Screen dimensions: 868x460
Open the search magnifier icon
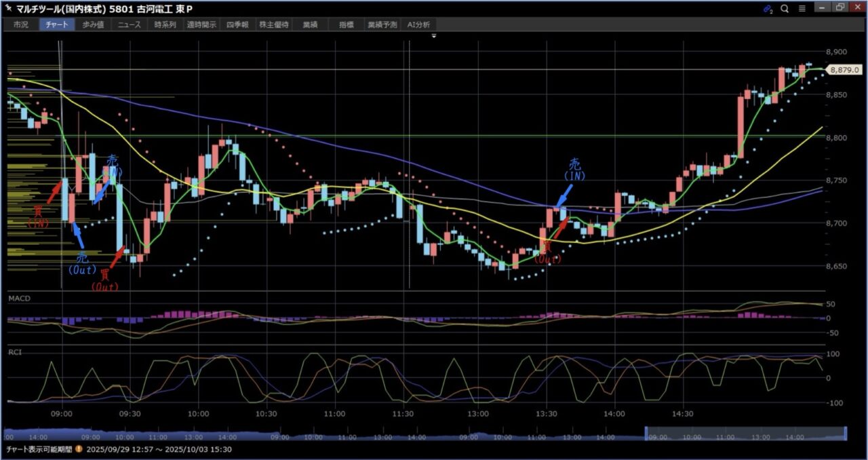pyautogui.click(x=785, y=9)
